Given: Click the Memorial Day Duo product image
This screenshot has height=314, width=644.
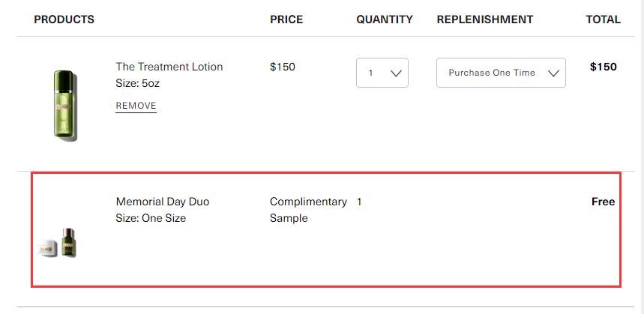Looking at the screenshot, I should [x=58, y=244].
